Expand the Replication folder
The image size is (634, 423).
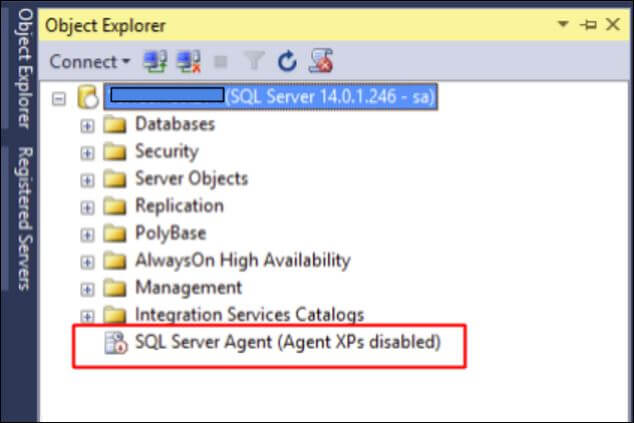(87, 208)
